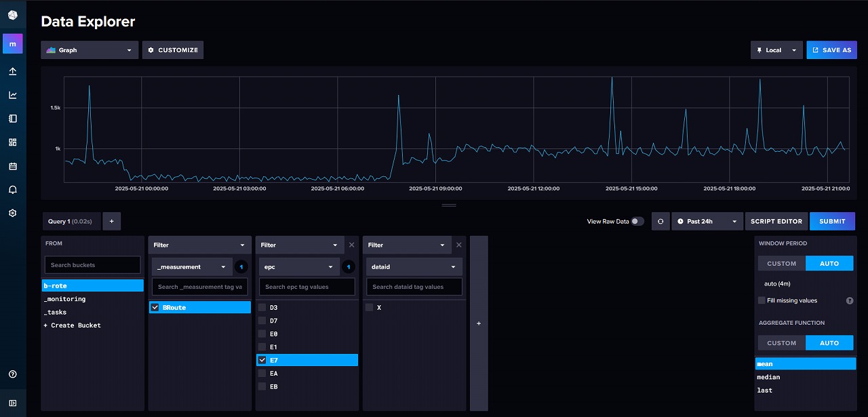Click the SUBMIT button
The image size is (868, 417).
click(832, 221)
